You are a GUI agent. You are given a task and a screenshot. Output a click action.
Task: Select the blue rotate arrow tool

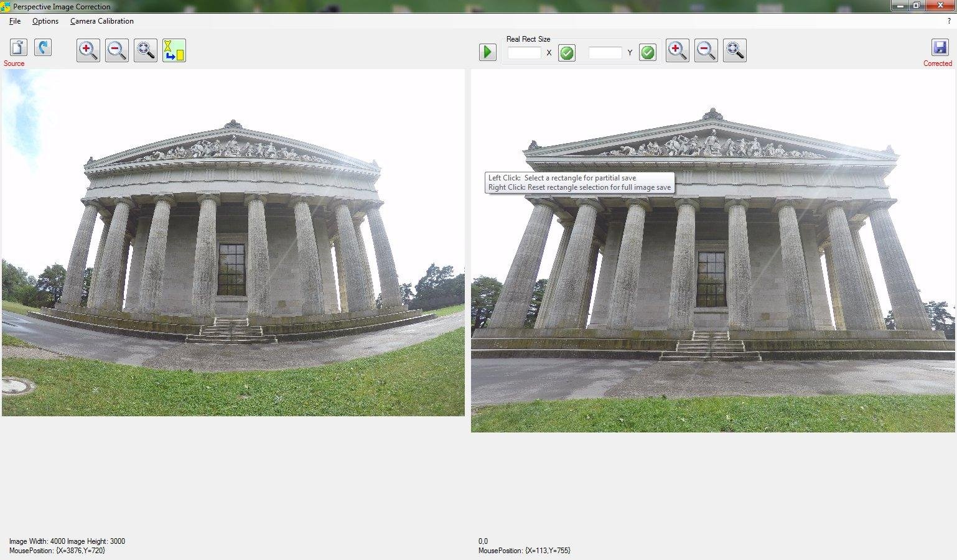tap(42, 48)
